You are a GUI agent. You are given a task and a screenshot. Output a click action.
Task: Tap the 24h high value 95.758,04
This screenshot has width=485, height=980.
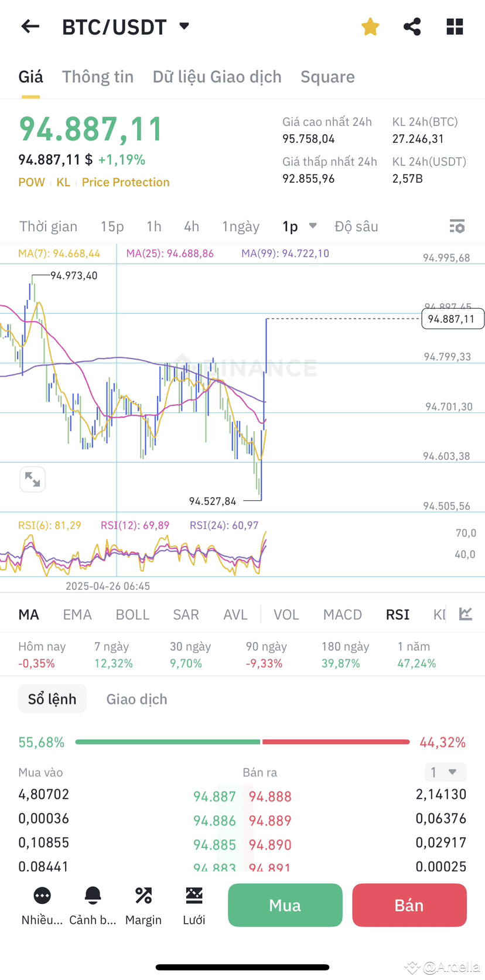(309, 139)
